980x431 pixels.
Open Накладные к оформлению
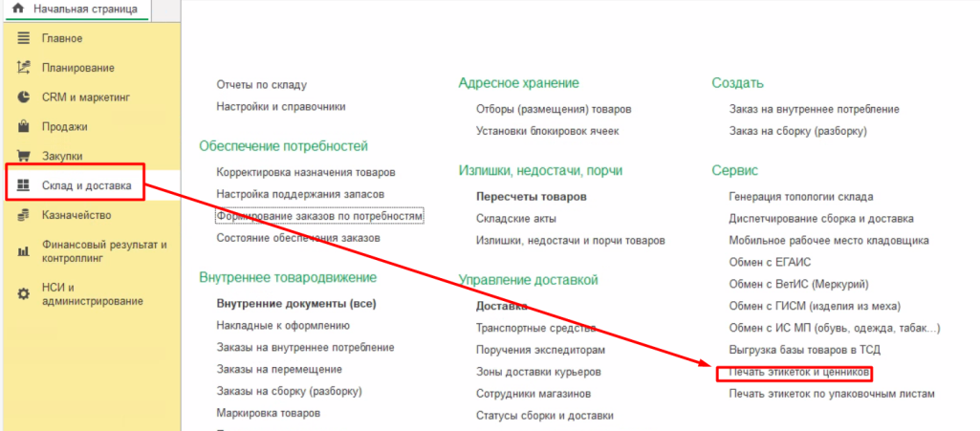coord(283,326)
